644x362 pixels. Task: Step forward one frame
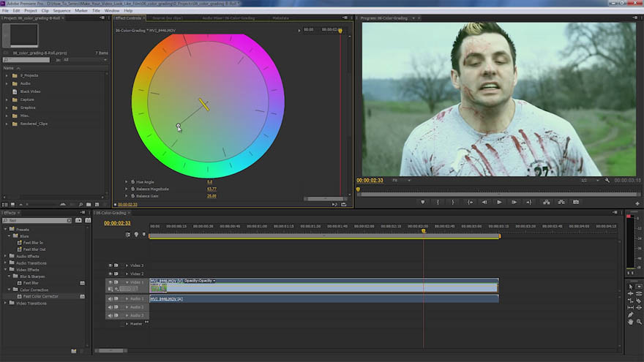pos(514,202)
